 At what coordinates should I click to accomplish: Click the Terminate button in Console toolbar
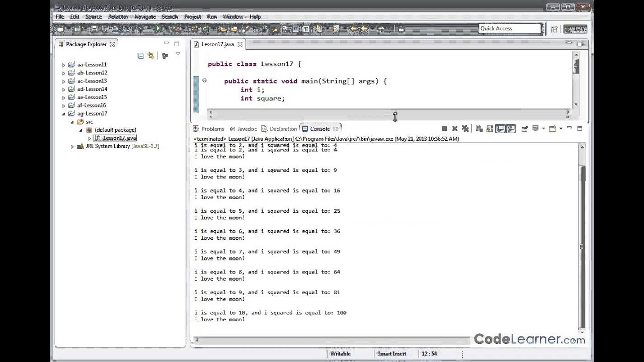(444, 129)
